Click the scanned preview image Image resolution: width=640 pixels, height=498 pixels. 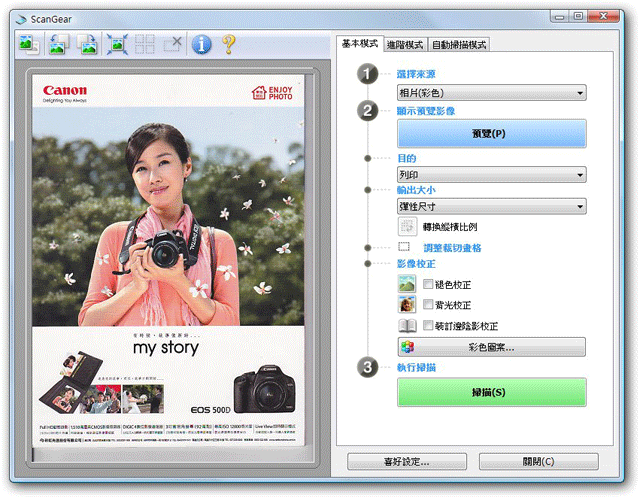coord(168,260)
